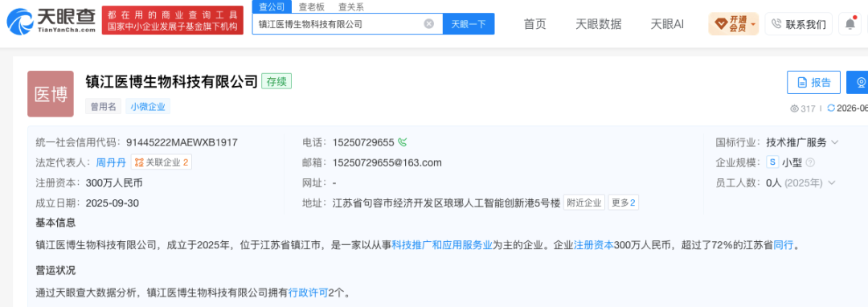Switch to the 查老板 tab
The image size is (868, 307).
(x=312, y=7)
